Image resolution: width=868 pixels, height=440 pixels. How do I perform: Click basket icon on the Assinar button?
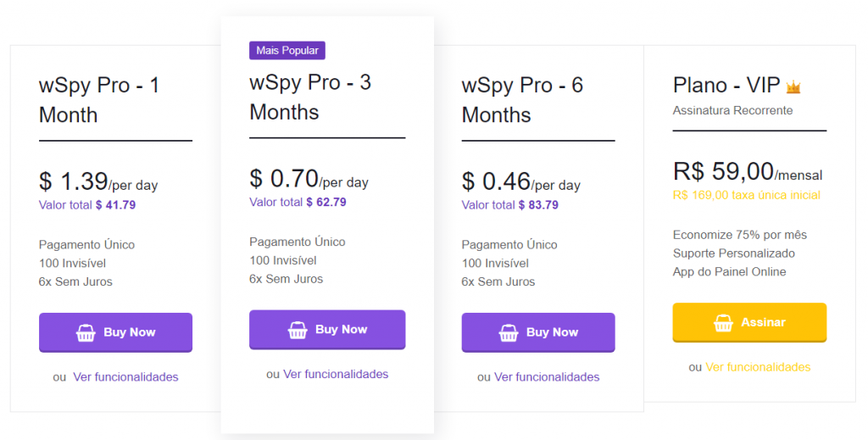[x=723, y=323]
